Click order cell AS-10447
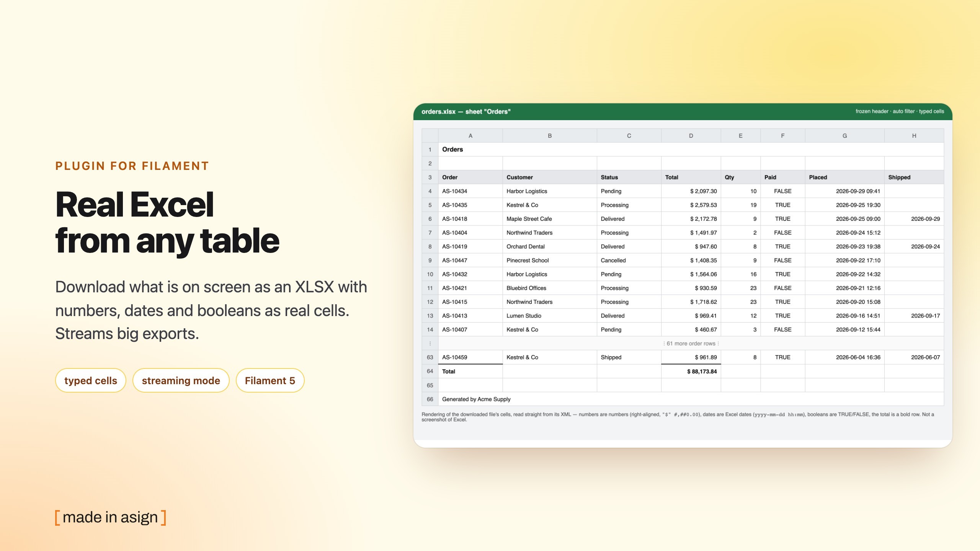This screenshot has width=980, height=551. click(x=470, y=260)
